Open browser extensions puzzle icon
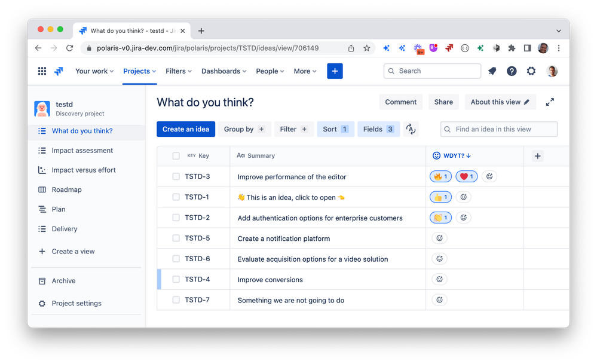597x364 pixels. 512,48
